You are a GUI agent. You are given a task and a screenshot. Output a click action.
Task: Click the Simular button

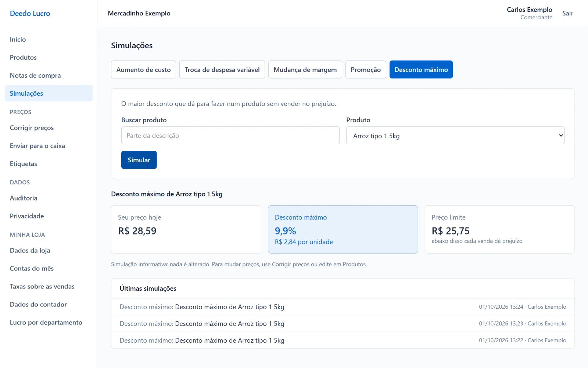(x=139, y=160)
